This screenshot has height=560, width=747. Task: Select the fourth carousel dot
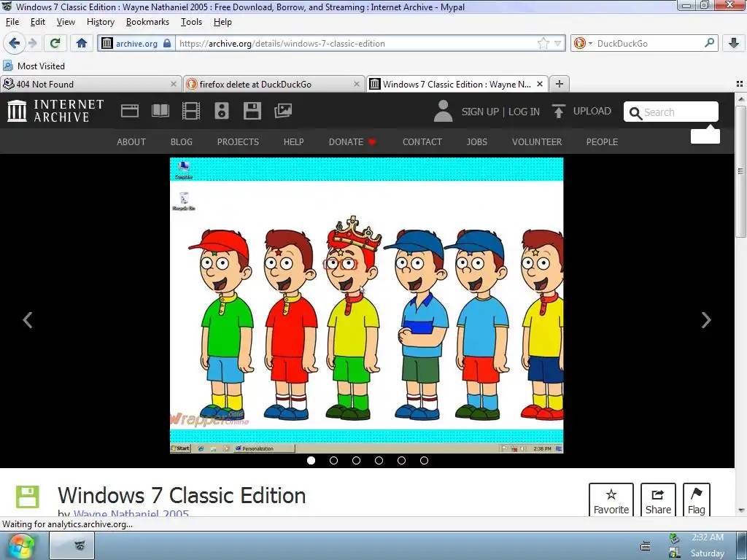click(379, 461)
